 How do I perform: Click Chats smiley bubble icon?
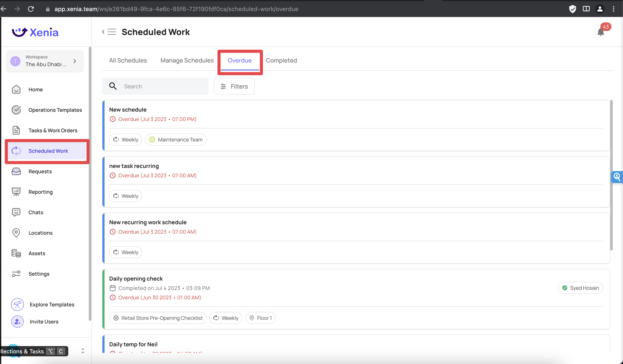click(x=16, y=213)
